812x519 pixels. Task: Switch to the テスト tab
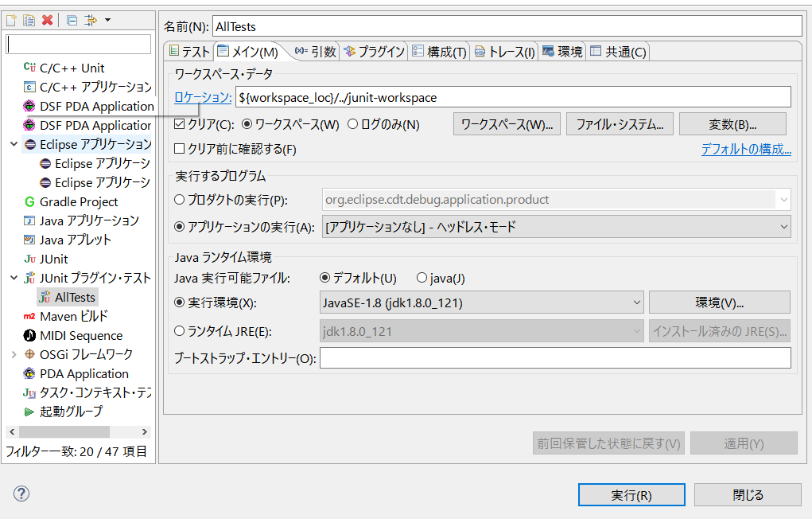[189, 52]
